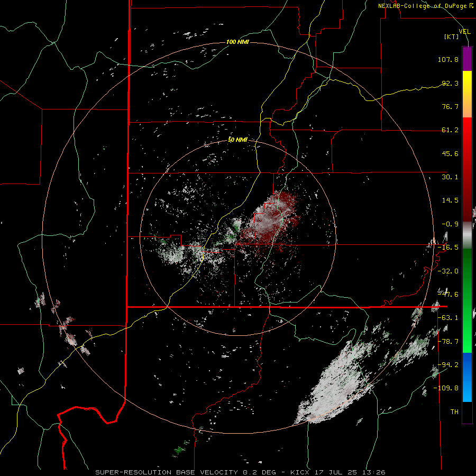Click the NEXLAB-College of DuPage watermark text
This screenshot has height=476, width=476.
coord(425,6)
